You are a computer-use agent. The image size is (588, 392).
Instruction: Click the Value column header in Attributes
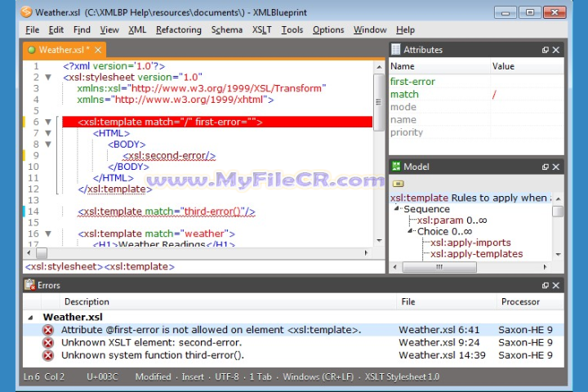pyautogui.click(x=527, y=66)
